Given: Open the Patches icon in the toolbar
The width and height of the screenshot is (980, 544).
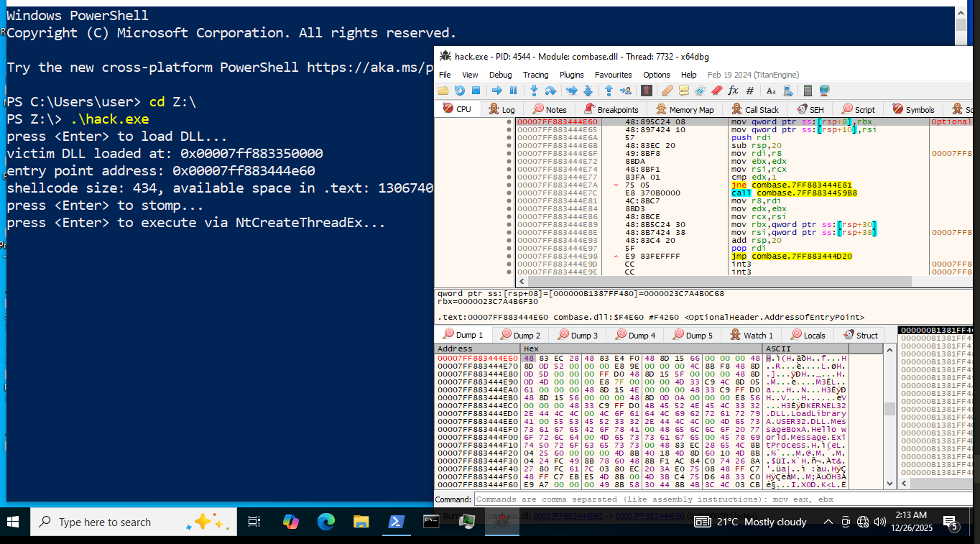Looking at the screenshot, I should click(x=667, y=91).
